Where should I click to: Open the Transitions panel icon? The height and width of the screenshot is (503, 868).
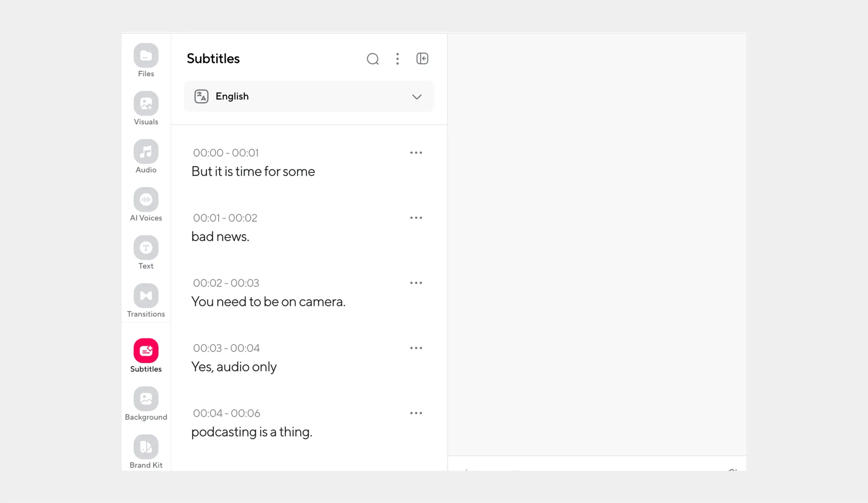146,296
